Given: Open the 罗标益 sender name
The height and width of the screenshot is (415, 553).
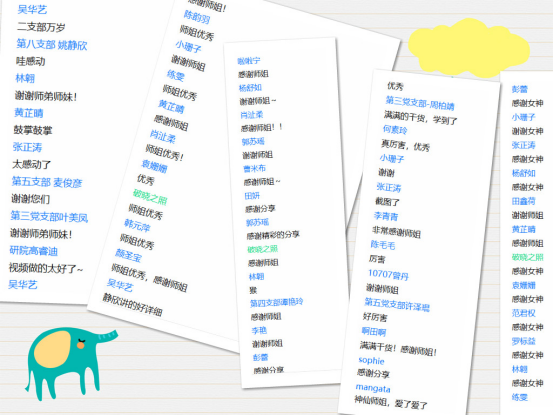Looking at the screenshot, I should [524, 341].
